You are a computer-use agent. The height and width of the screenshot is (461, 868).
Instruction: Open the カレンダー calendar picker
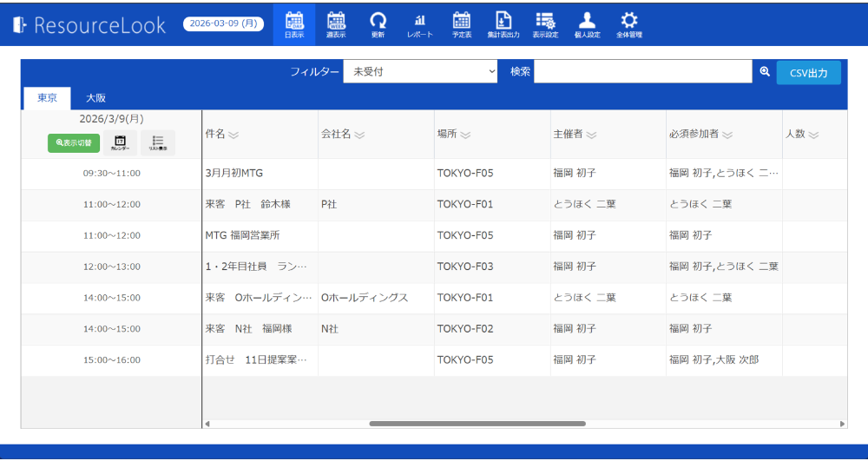[x=120, y=142]
